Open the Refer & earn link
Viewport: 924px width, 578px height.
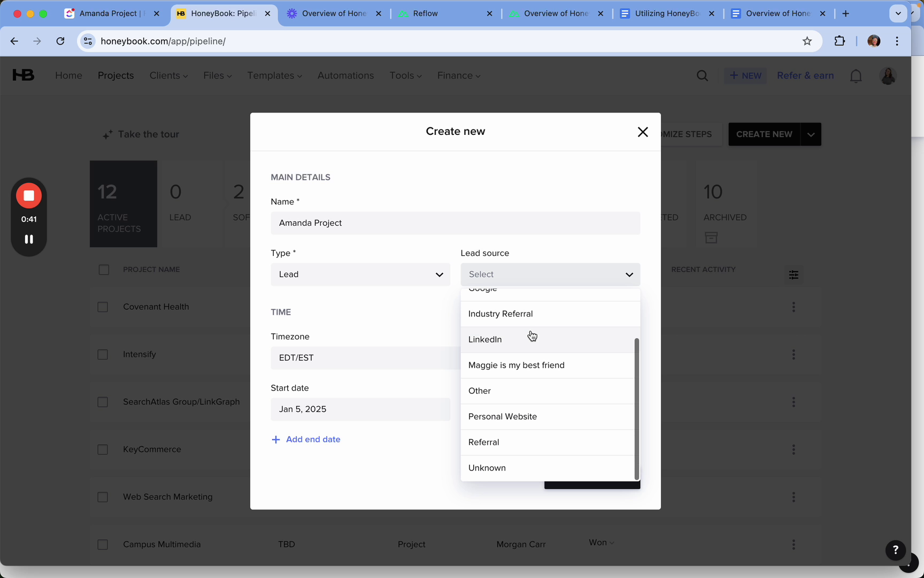click(x=805, y=76)
